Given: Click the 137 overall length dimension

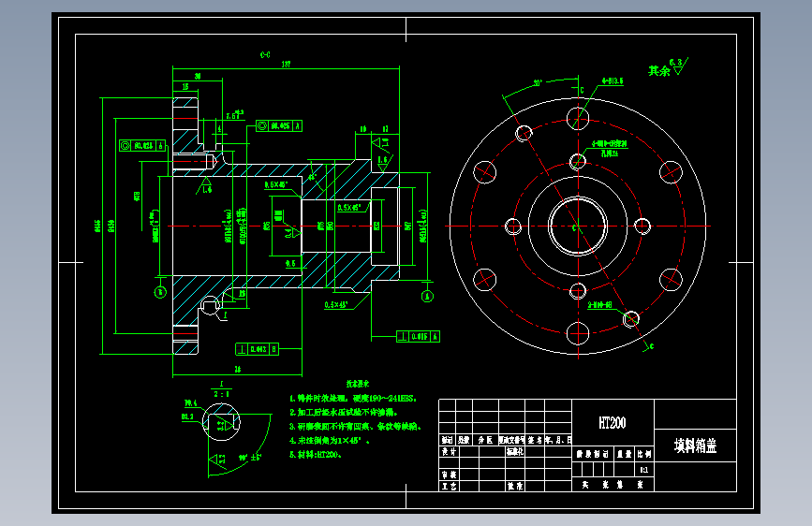Looking at the screenshot, I should pos(286,64).
